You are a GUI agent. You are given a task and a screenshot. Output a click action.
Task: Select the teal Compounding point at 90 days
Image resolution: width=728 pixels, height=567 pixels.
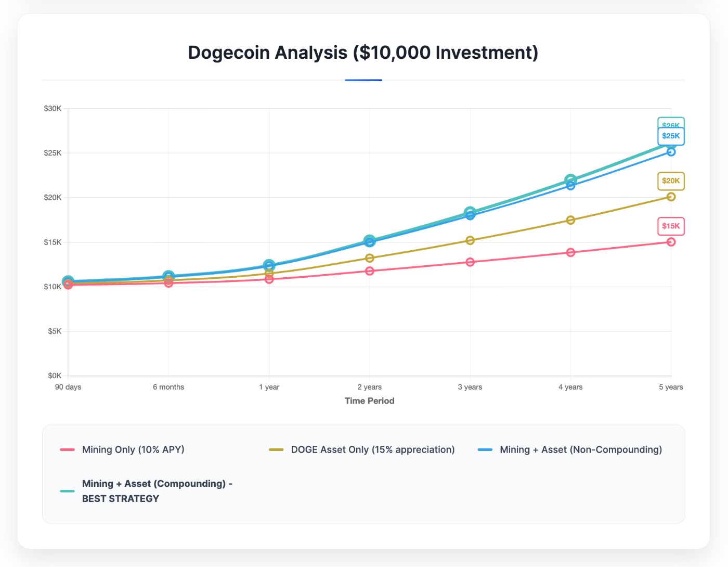[x=68, y=281]
